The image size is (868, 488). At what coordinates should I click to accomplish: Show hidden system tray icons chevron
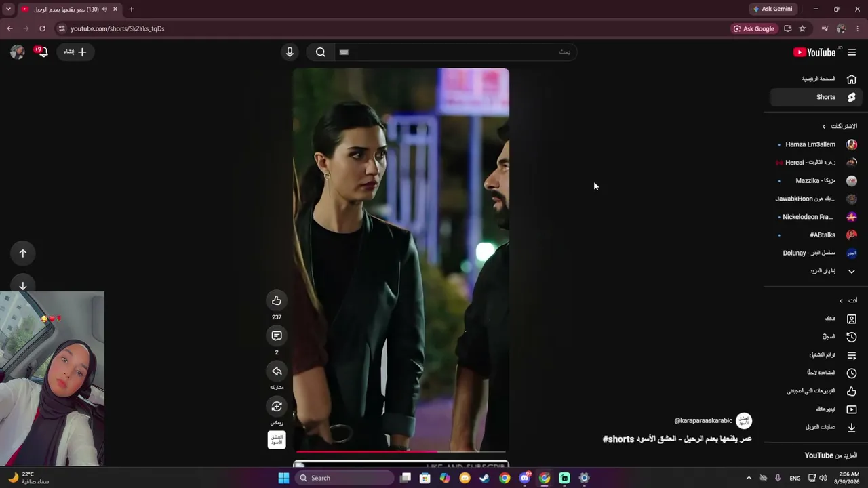pyautogui.click(x=749, y=478)
